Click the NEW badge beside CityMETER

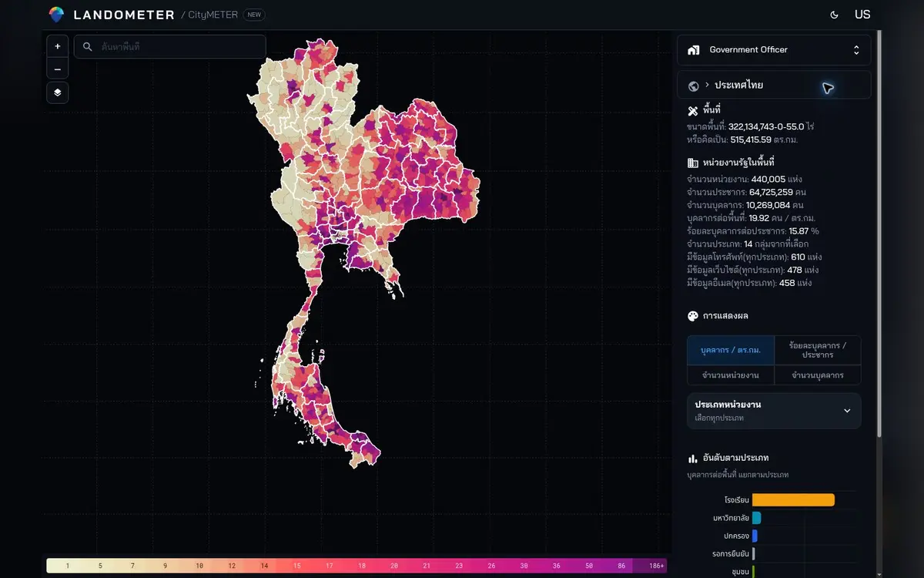tap(254, 15)
